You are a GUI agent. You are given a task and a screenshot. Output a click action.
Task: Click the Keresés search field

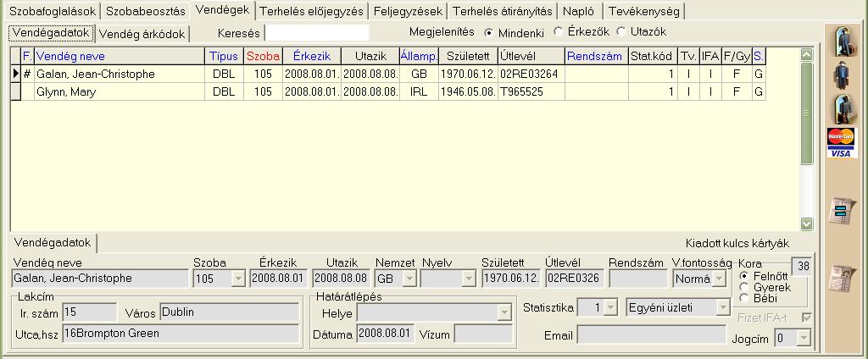[x=317, y=33]
